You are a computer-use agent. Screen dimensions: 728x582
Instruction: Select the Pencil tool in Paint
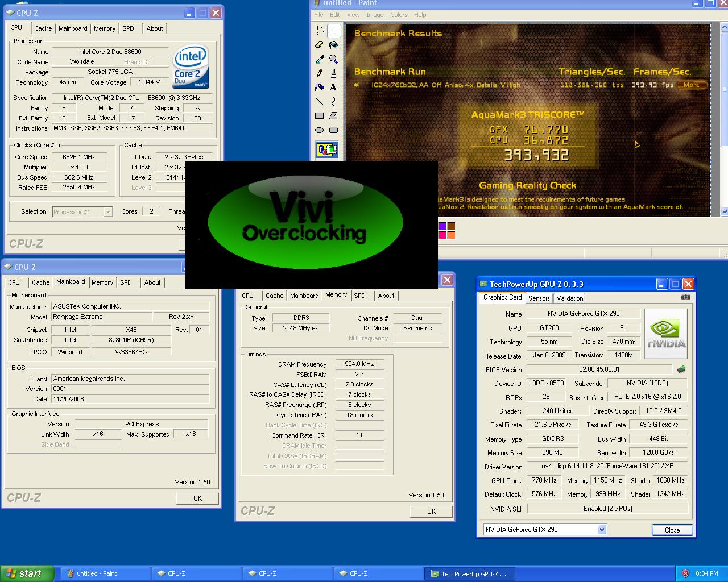(x=320, y=73)
